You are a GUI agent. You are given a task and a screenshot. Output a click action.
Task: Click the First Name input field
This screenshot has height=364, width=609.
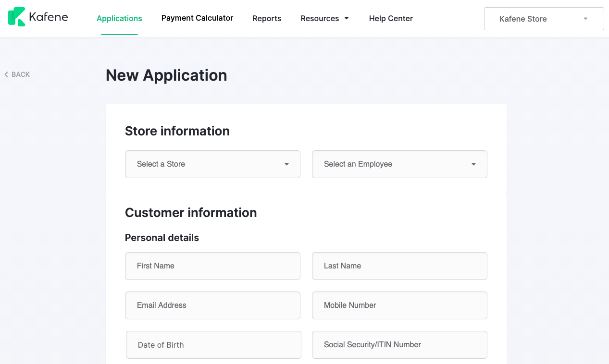point(212,266)
